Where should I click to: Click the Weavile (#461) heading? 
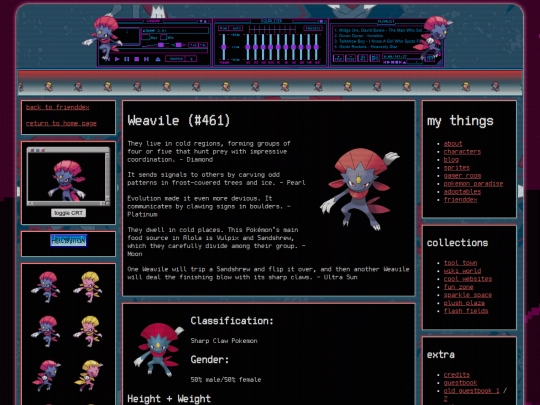click(x=179, y=121)
